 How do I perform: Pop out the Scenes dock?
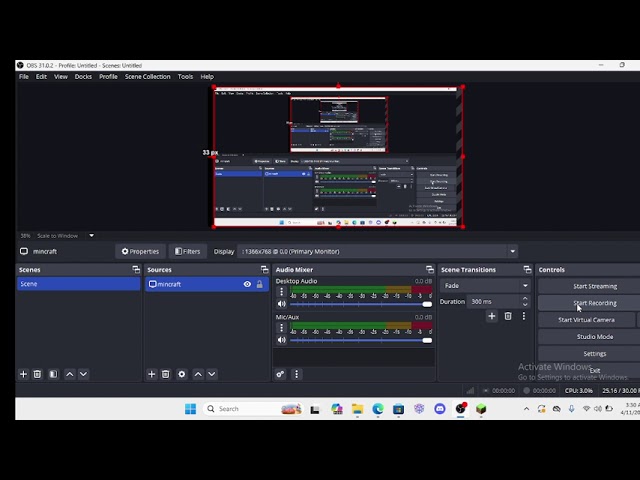(x=136, y=269)
